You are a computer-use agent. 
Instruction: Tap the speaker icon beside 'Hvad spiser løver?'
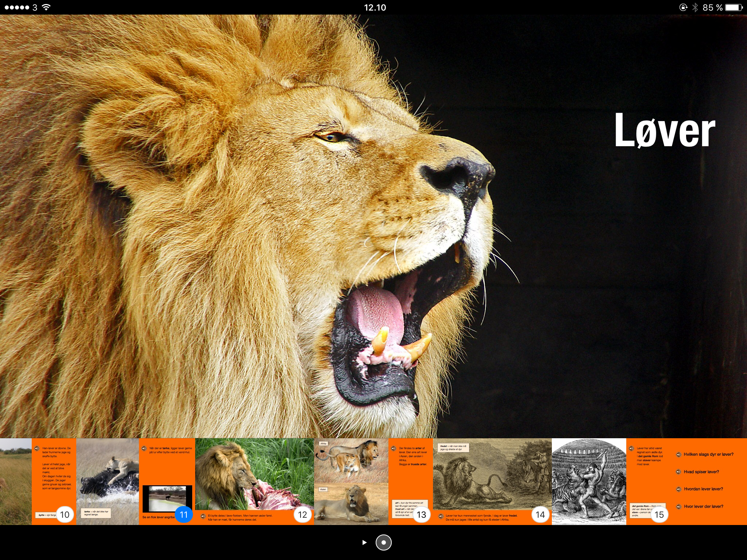point(678,472)
